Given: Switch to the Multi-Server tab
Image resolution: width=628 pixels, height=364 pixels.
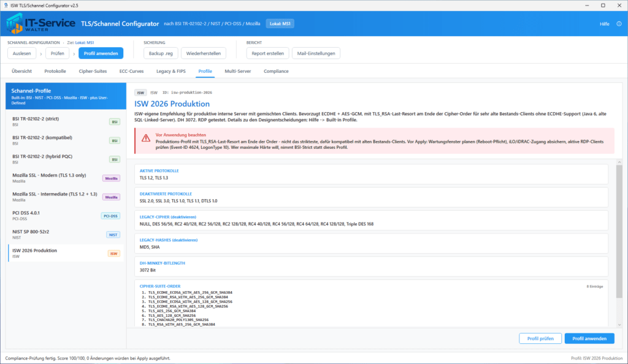Looking at the screenshot, I should [238, 71].
